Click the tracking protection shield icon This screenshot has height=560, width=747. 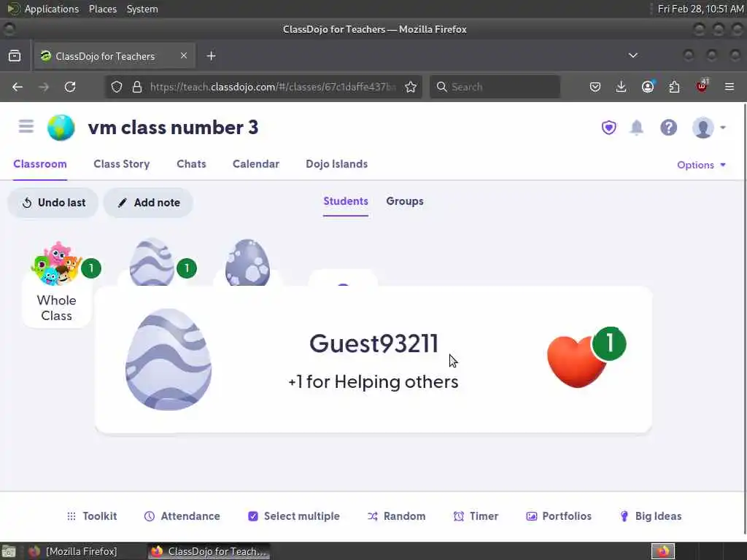(117, 87)
